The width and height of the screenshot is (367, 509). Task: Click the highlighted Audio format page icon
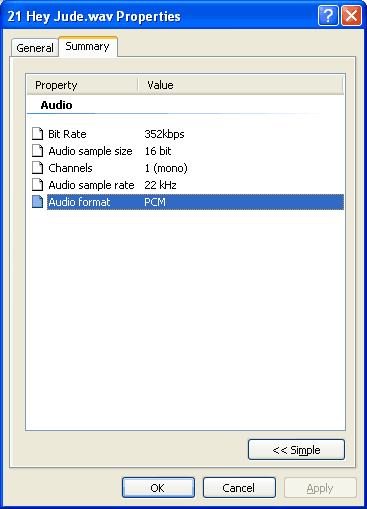click(37, 202)
